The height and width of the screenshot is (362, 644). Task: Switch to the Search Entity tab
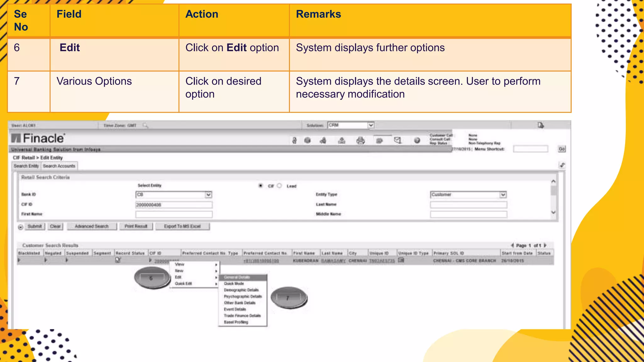26,166
